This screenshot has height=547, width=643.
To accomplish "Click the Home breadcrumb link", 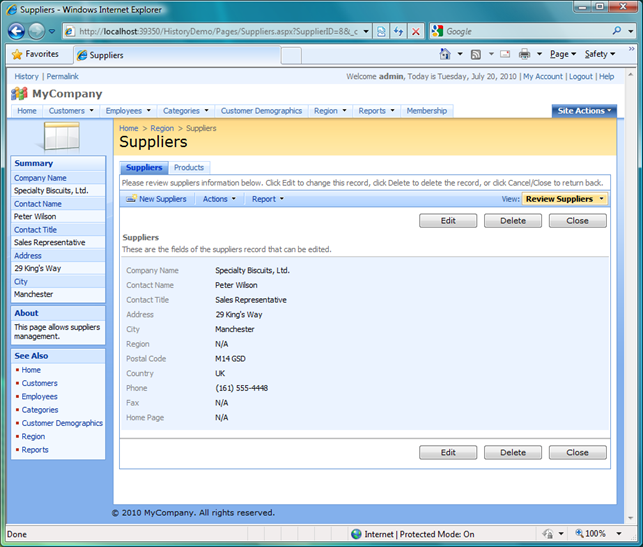I will tap(129, 128).
